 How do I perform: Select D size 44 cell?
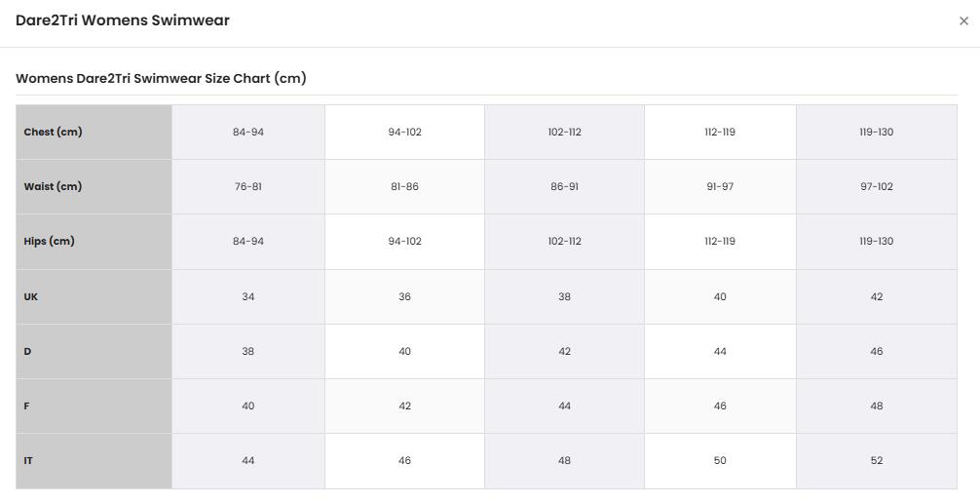point(720,352)
